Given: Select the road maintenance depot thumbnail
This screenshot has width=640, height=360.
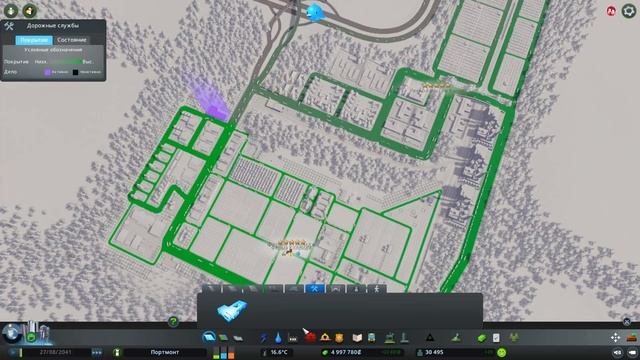Looking at the screenshot, I should tap(232, 311).
